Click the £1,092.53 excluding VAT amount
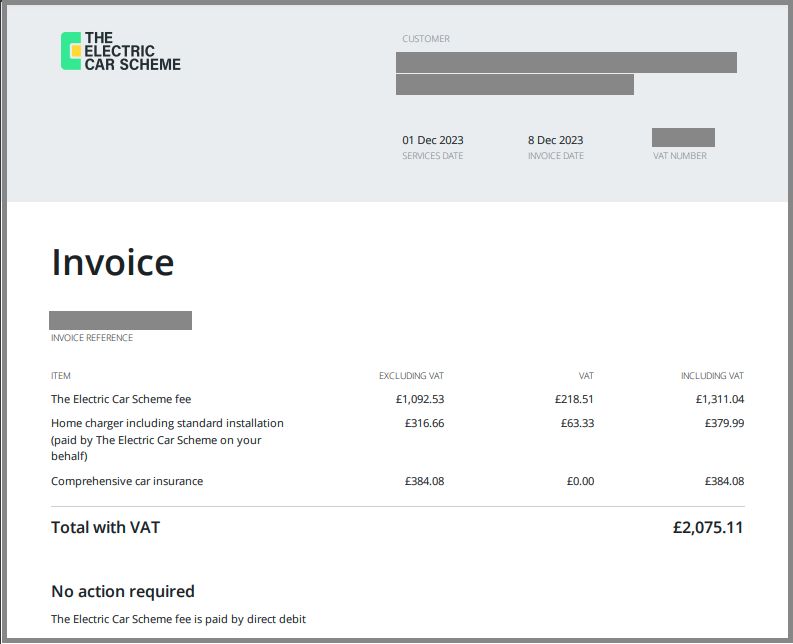The width and height of the screenshot is (793, 644). [420, 399]
